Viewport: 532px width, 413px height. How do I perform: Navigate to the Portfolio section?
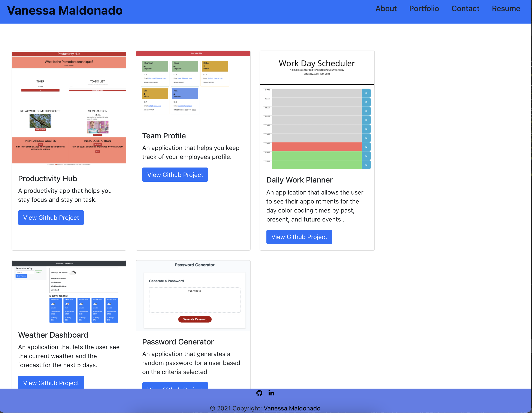[x=424, y=9]
